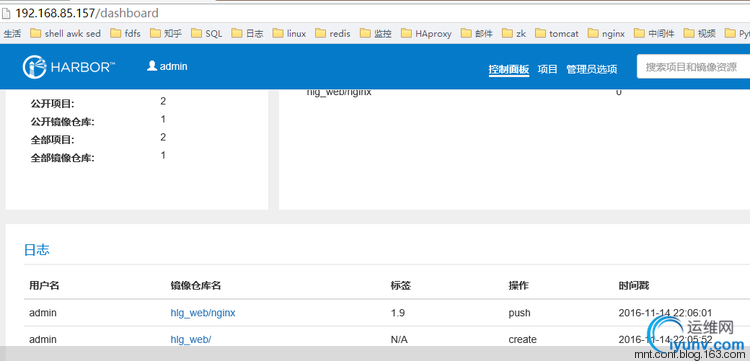750x361 pixels.
Task: Open the linux bookmark folder
Action: tap(289, 33)
